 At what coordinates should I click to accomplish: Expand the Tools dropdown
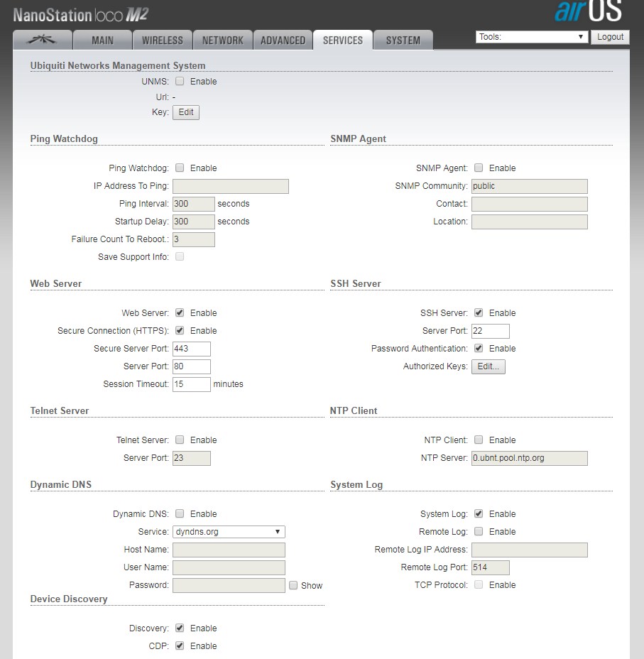pos(531,36)
